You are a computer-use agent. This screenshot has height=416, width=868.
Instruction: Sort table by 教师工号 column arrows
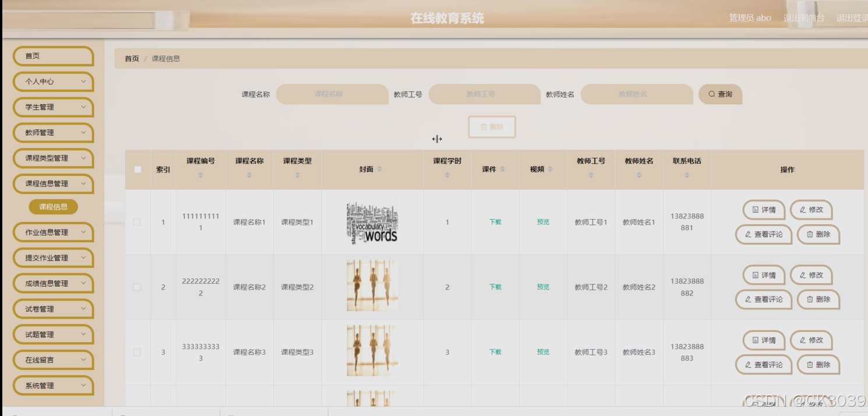[591, 175]
